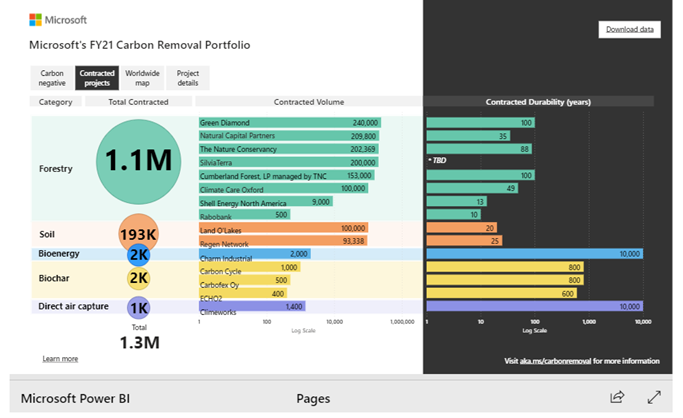Select the Bioenergy 2K bubble
Screen dimensions: 683x418
139,254
